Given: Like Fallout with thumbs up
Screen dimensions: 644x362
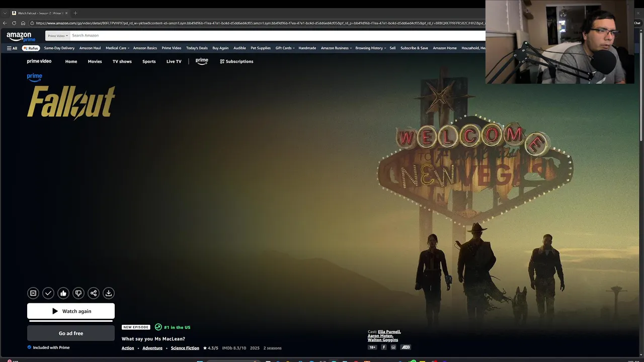Looking at the screenshot, I should 63,293.
